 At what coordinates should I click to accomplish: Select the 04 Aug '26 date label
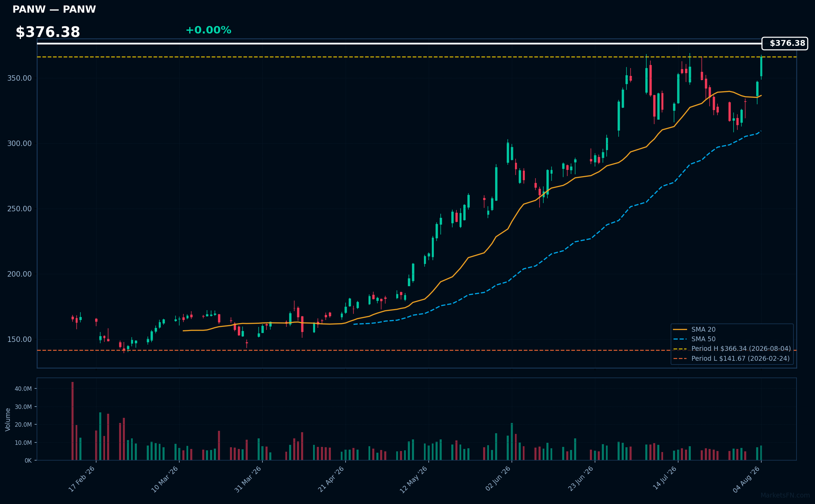pyautogui.click(x=747, y=479)
